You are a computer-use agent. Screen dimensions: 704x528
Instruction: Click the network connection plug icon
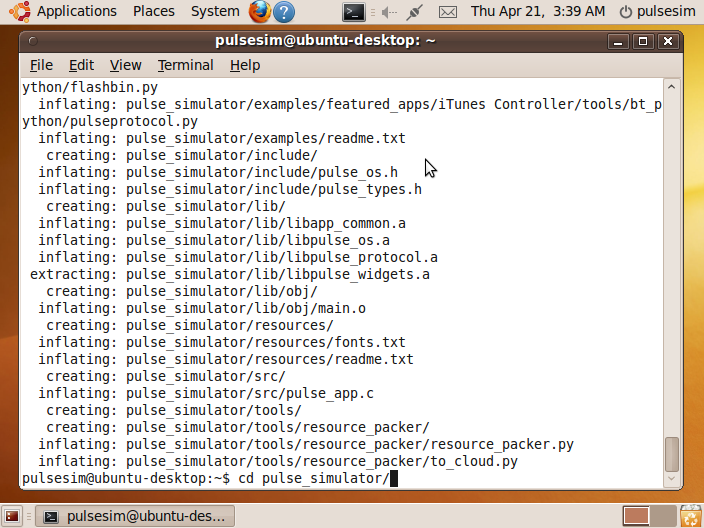click(415, 12)
